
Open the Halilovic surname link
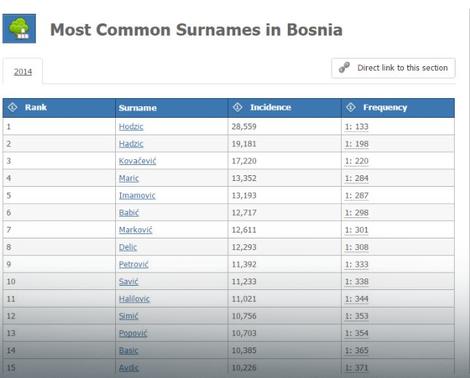134,299
